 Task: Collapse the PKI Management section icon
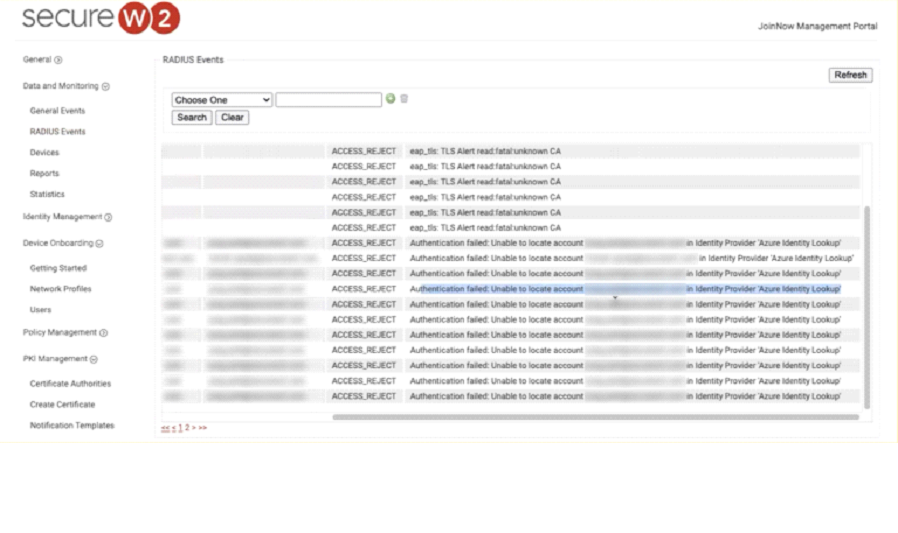point(94,359)
